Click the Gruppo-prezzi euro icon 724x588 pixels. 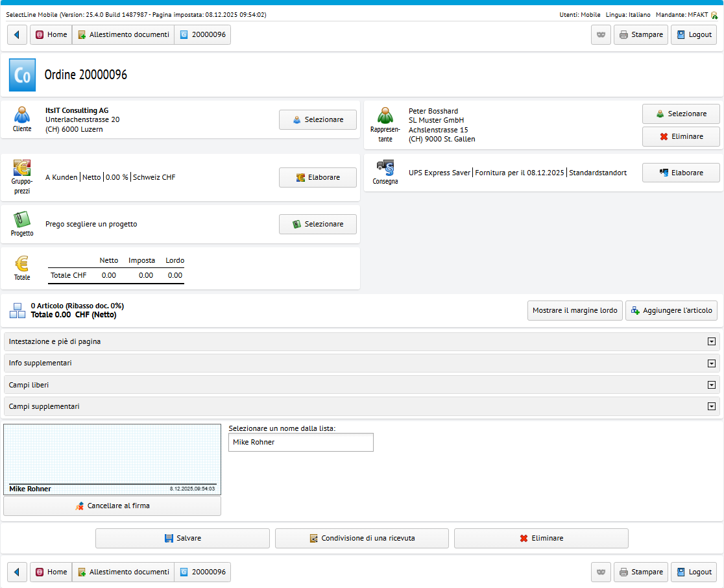pos(22,168)
